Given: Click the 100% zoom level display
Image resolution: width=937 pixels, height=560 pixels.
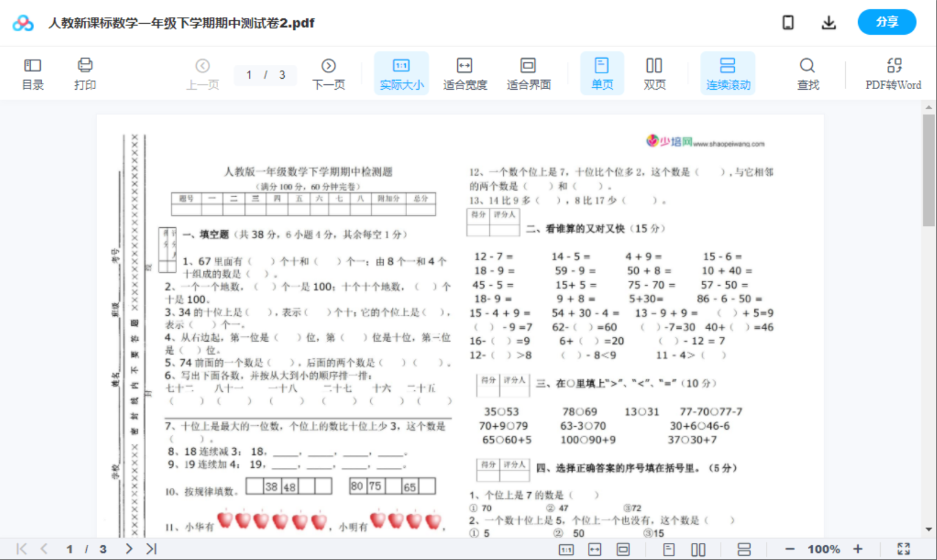Looking at the screenshot, I should coord(823,548).
